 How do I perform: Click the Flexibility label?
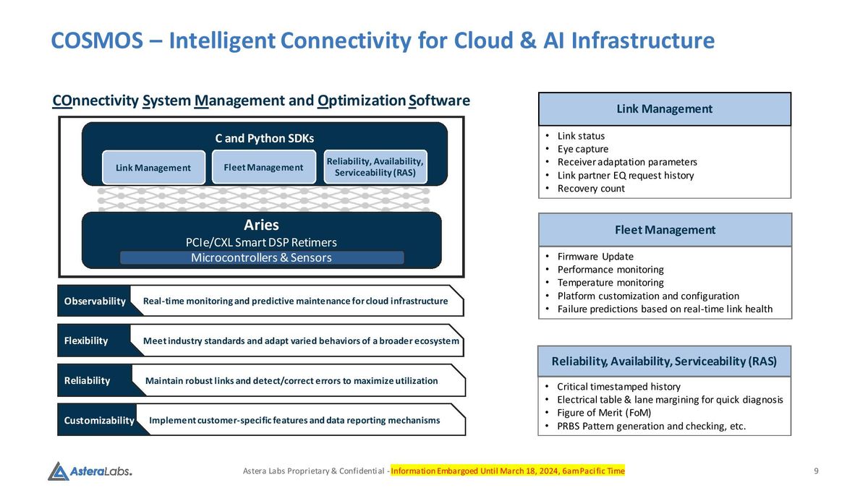pos(86,341)
